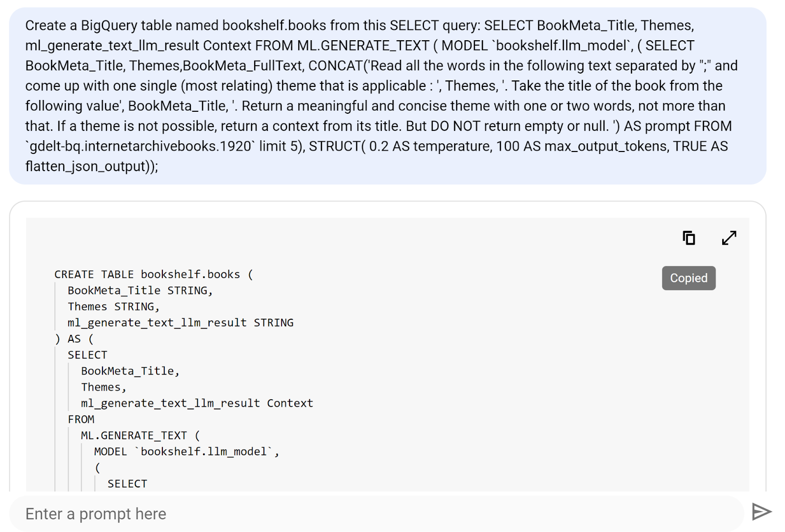The width and height of the screenshot is (785, 532).
Task: Click the "MODEL `bookshelf.llm_model`," code line
Action: tap(186, 452)
